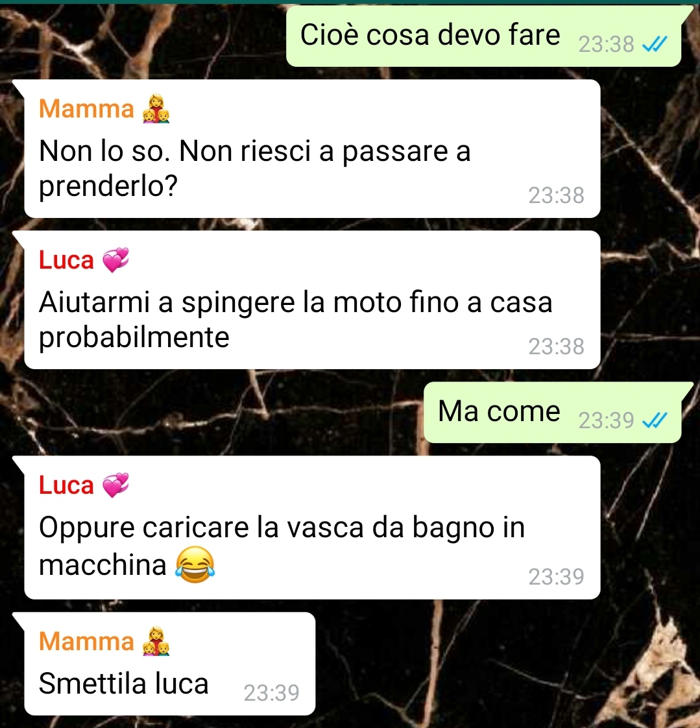Click the family emoji beside first Mamma name
The width and height of the screenshot is (700, 728).
(156, 108)
